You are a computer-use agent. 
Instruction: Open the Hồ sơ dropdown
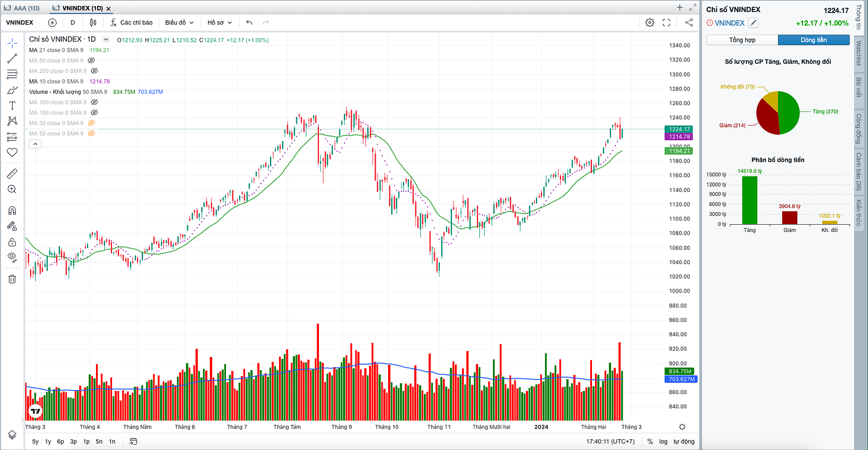tap(218, 23)
